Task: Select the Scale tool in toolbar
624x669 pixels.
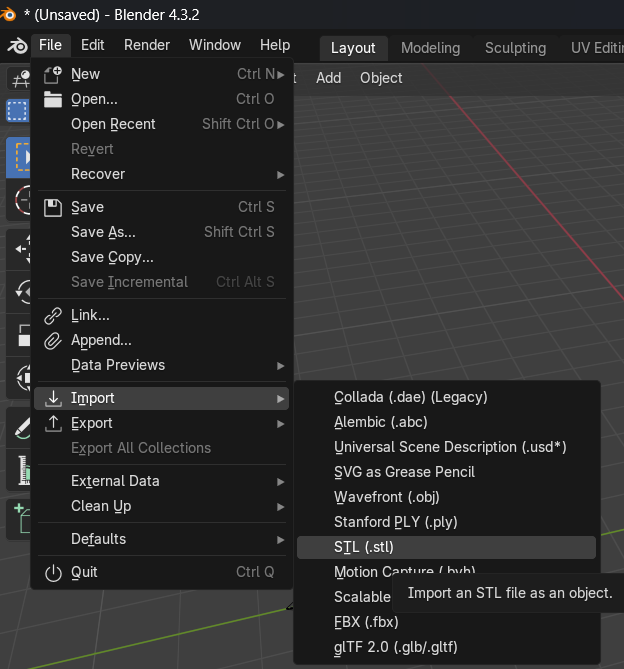Action: point(18,335)
